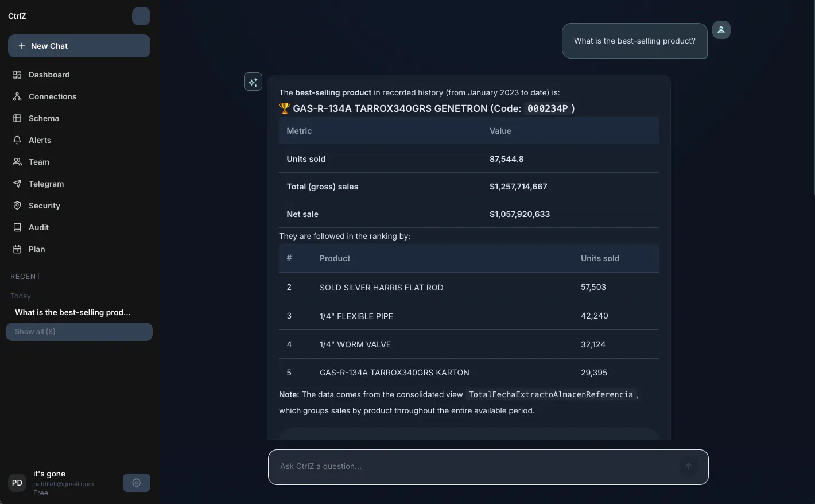This screenshot has height=504, width=815.
Task: Click the settings gear button
Action: [x=137, y=483]
